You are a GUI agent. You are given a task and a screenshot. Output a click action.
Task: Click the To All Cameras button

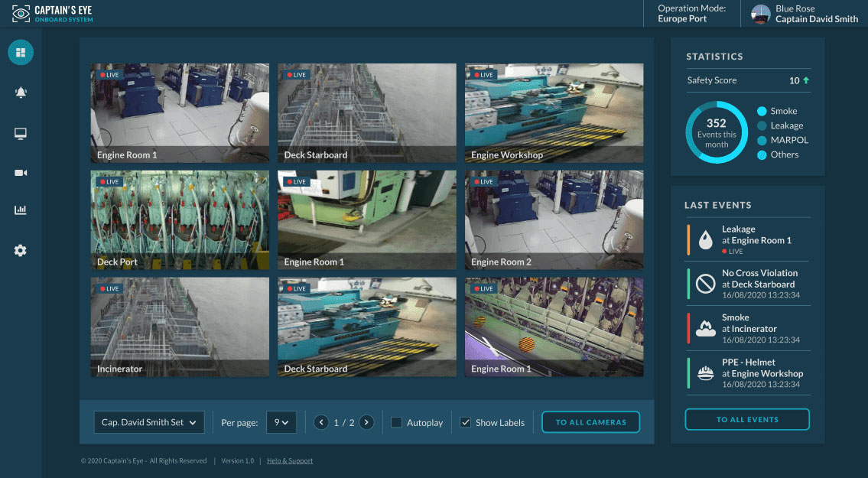coord(590,422)
